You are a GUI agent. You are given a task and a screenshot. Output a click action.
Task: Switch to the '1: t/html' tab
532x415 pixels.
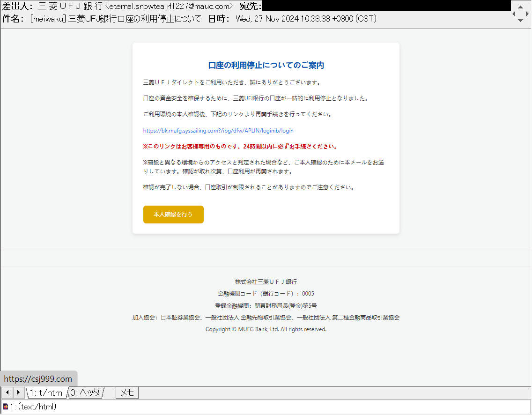click(46, 393)
